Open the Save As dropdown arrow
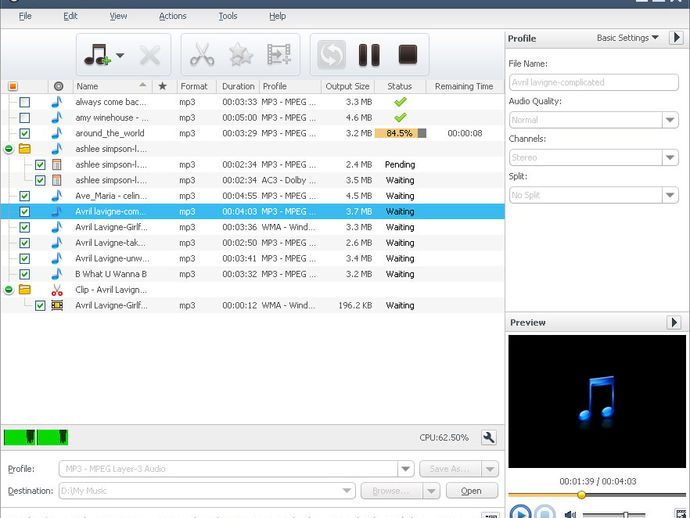690x518 pixels. click(x=490, y=469)
